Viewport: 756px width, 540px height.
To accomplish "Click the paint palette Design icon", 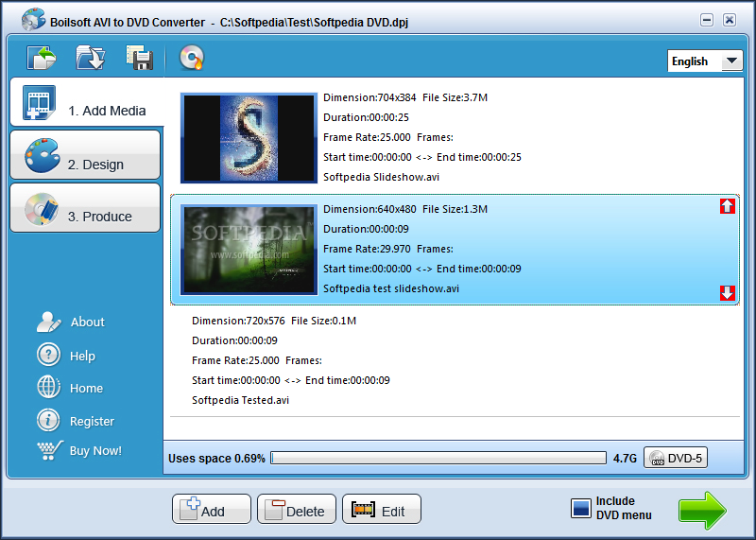I will click(43, 155).
